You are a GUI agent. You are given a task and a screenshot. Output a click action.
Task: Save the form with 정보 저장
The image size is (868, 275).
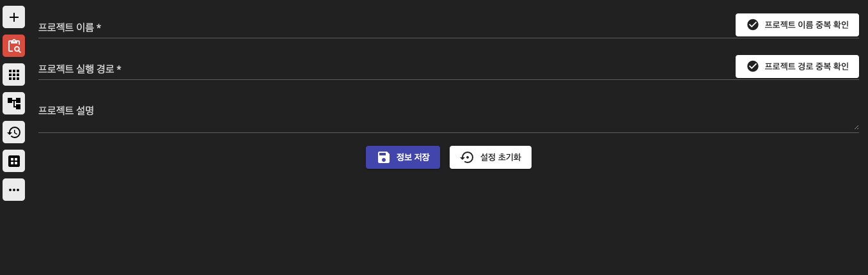pos(403,157)
